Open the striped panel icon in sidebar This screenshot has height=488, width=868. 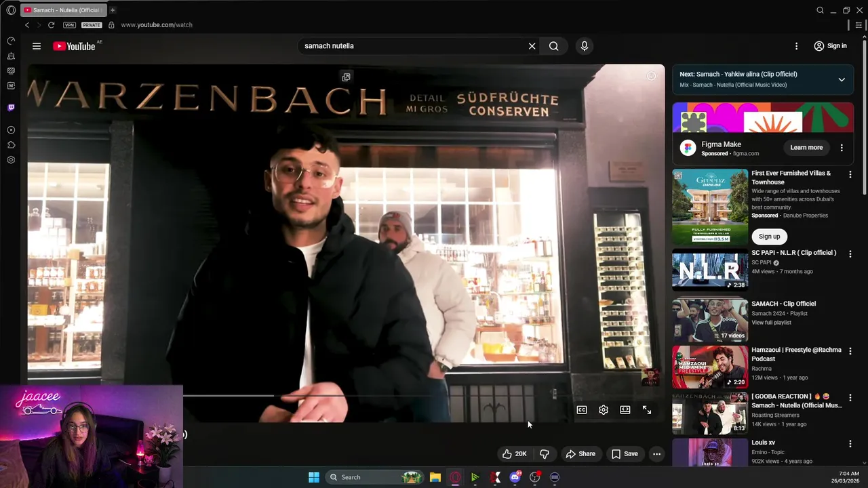pos(11,70)
